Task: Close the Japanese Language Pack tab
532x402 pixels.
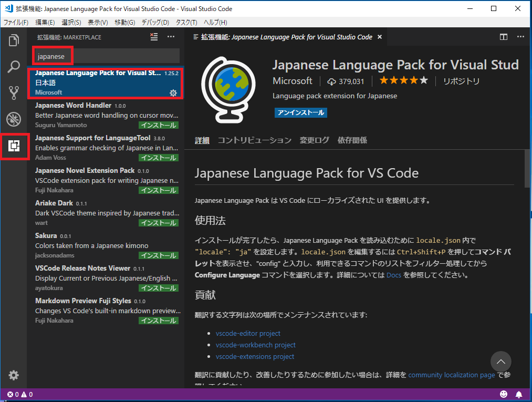Action: point(380,37)
